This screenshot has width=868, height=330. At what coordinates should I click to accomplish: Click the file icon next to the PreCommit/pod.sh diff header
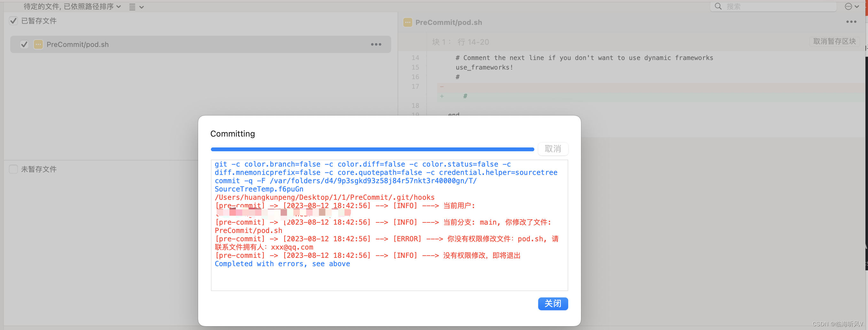point(407,23)
